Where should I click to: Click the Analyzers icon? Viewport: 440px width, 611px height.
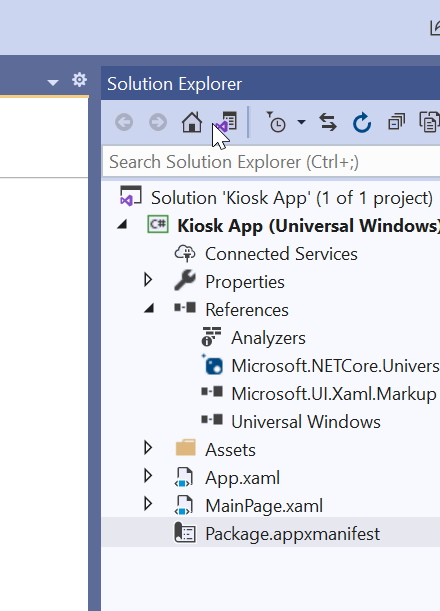click(x=212, y=336)
